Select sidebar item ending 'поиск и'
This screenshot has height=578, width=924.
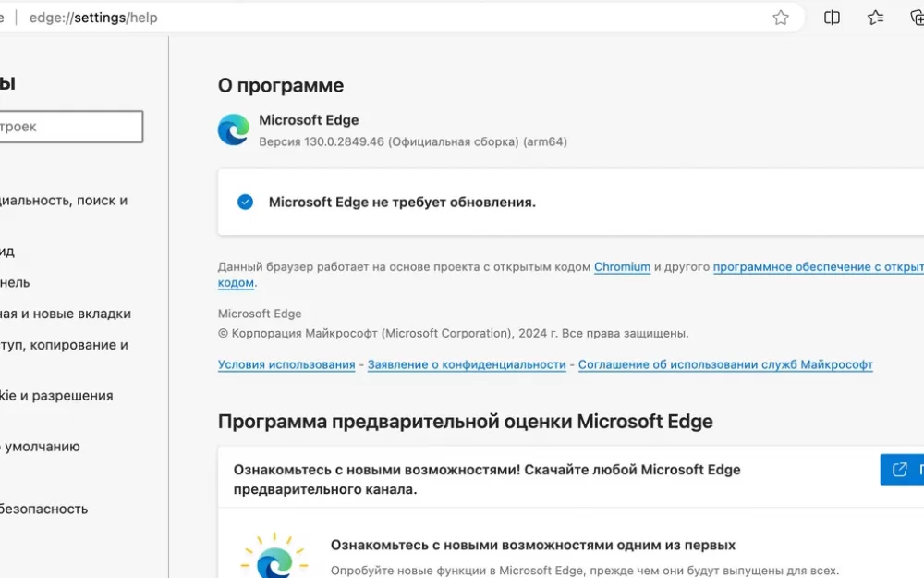coord(64,201)
